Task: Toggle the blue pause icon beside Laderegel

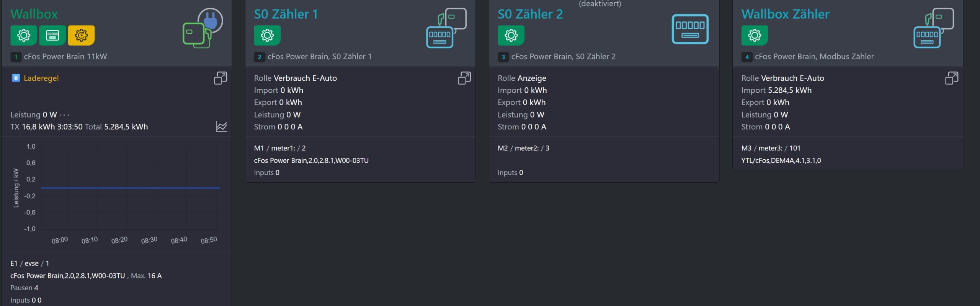Action: [x=16, y=78]
